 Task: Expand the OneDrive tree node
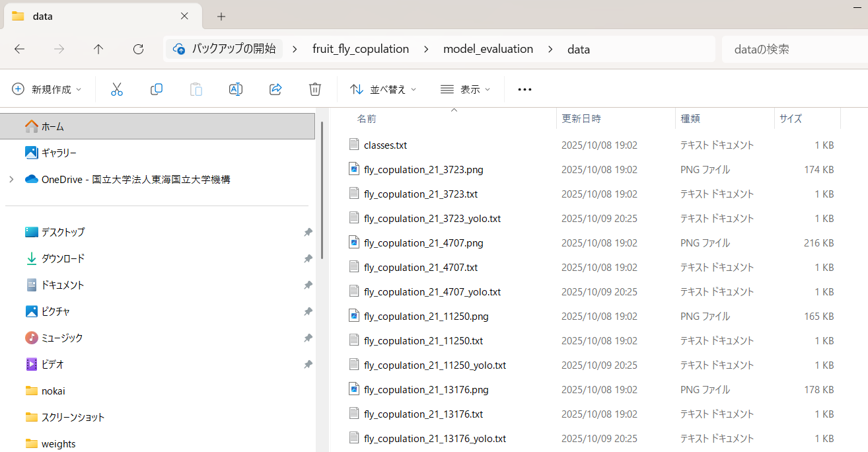point(11,179)
